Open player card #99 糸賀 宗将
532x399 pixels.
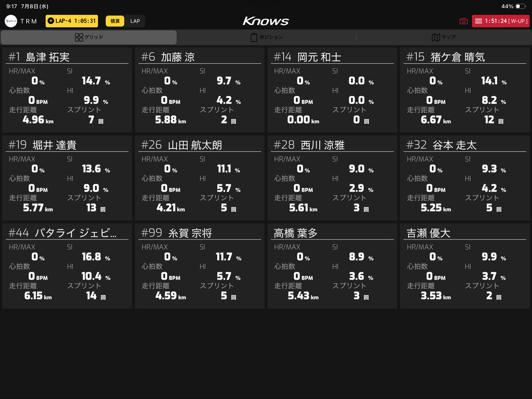point(199,266)
